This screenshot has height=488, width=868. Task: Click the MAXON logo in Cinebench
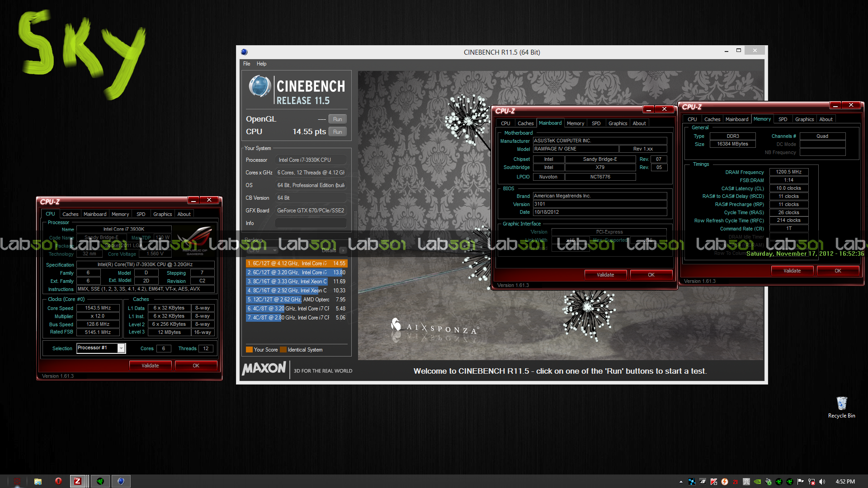point(264,369)
